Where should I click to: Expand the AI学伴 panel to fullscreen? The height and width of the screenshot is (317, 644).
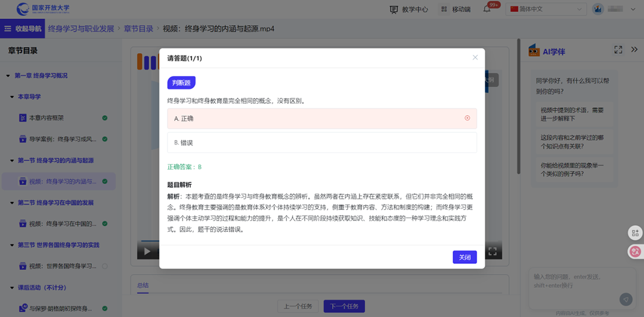(618, 49)
